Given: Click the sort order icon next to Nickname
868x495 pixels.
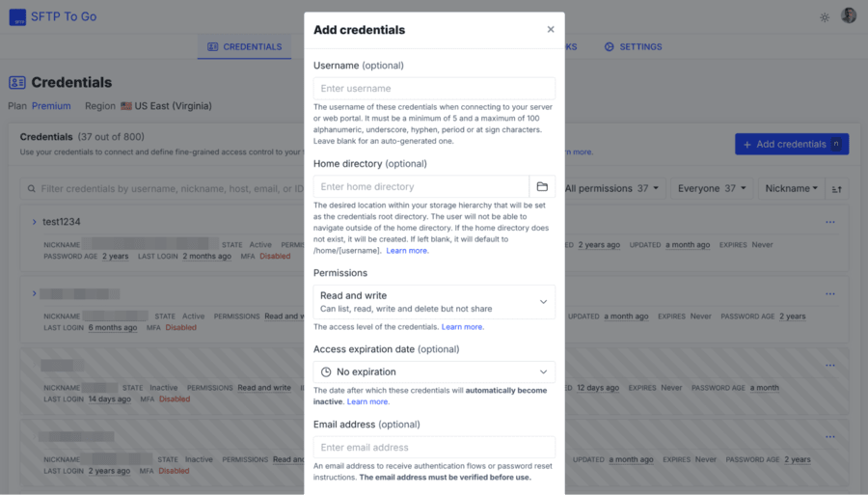Looking at the screenshot, I should point(836,189).
